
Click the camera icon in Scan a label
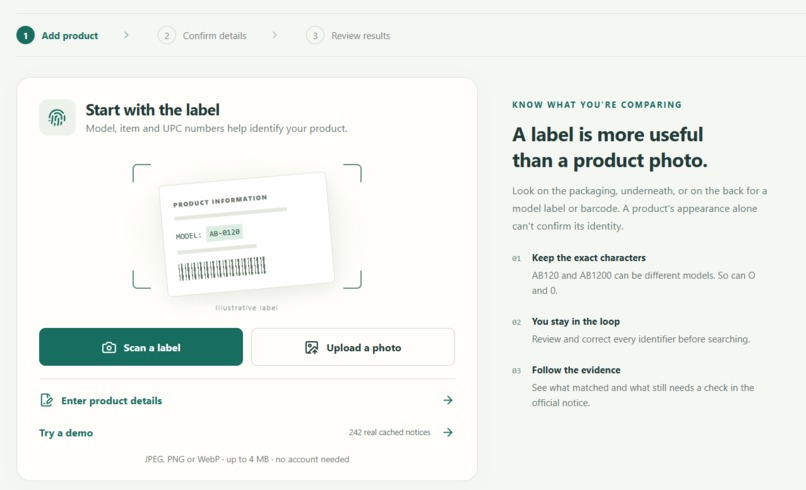[109, 348]
